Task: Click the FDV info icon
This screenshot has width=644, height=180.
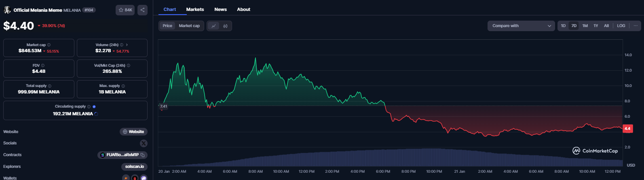Action: [x=43, y=66]
